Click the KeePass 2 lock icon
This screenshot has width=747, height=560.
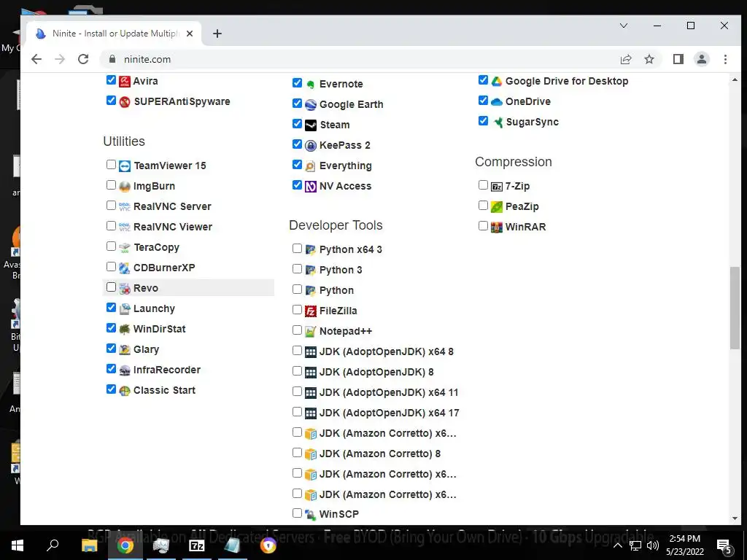pyautogui.click(x=311, y=146)
